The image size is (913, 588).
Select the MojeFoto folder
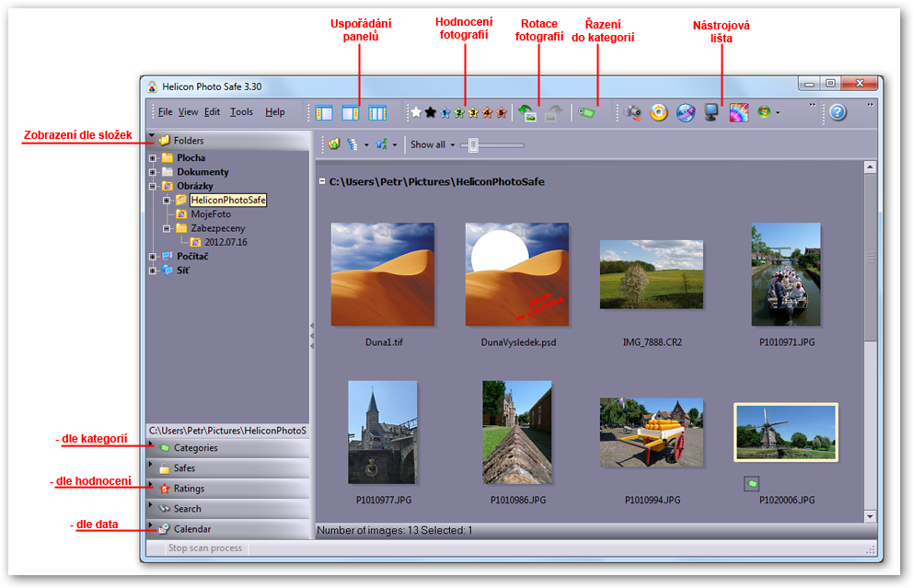tap(211, 214)
